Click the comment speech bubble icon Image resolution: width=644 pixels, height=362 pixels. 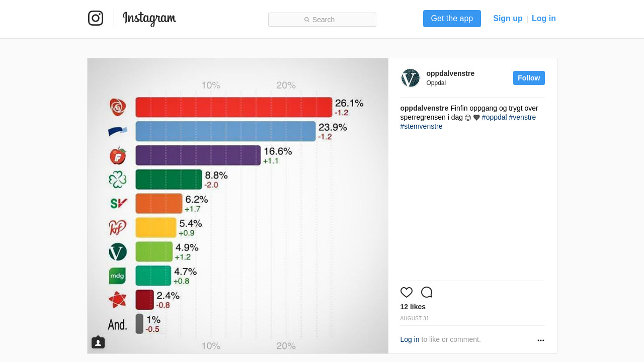coord(427,292)
